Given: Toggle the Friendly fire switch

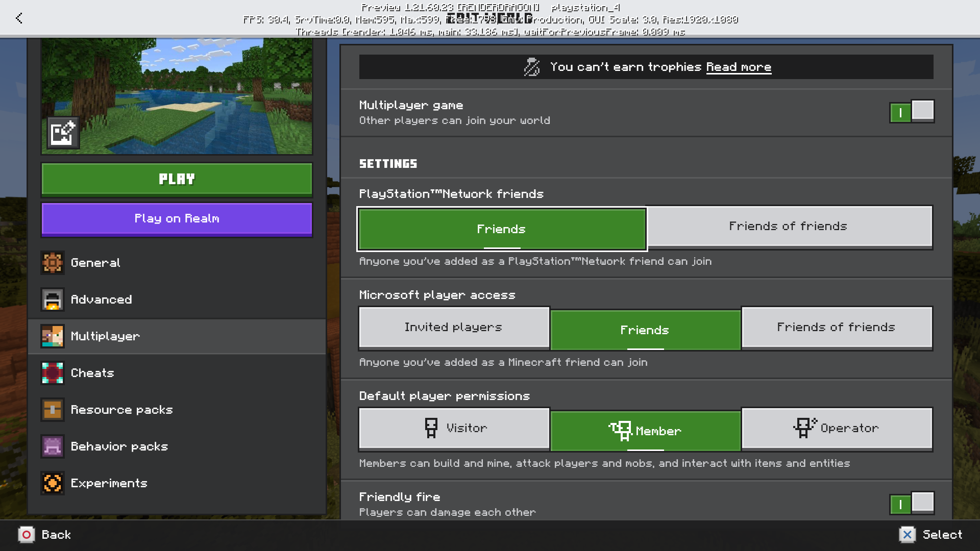Looking at the screenshot, I should 912,504.
